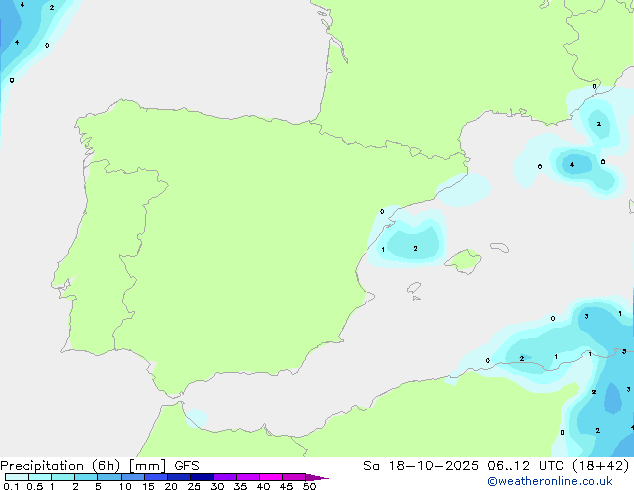Image resolution: width=634 pixels, height=490 pixels.
Task: Click the 40–45 mm magenta legend swatch
Action: click(x=271, y=477)
